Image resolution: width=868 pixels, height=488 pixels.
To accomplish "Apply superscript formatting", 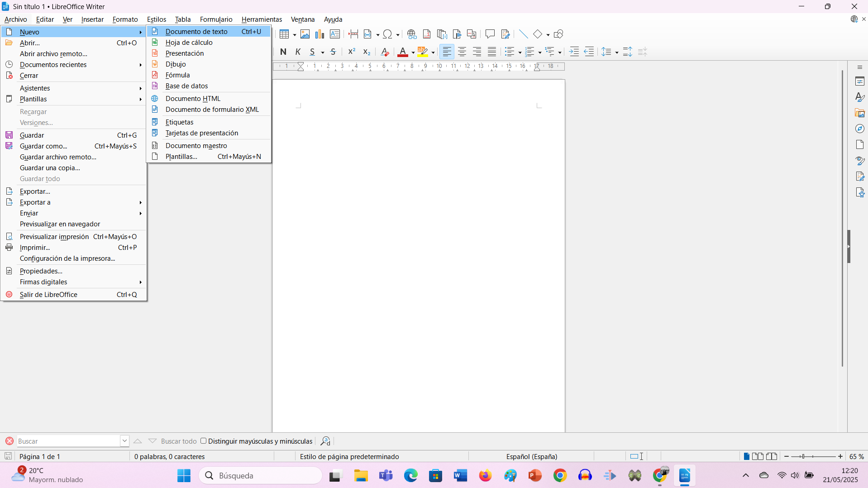I will tap(351, 52).
